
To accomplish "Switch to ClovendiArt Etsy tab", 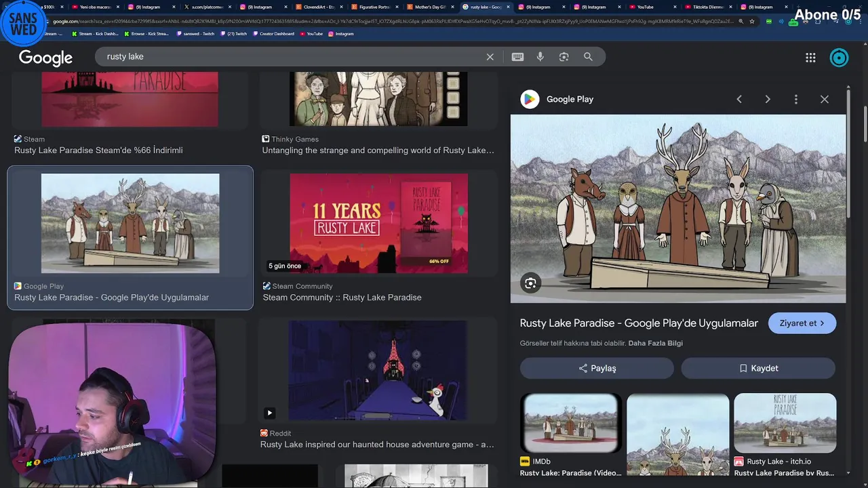I will 319,7.
